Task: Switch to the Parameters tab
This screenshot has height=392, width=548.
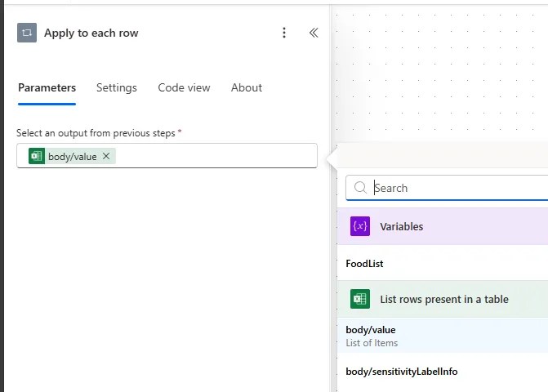Action: (47, 88)
